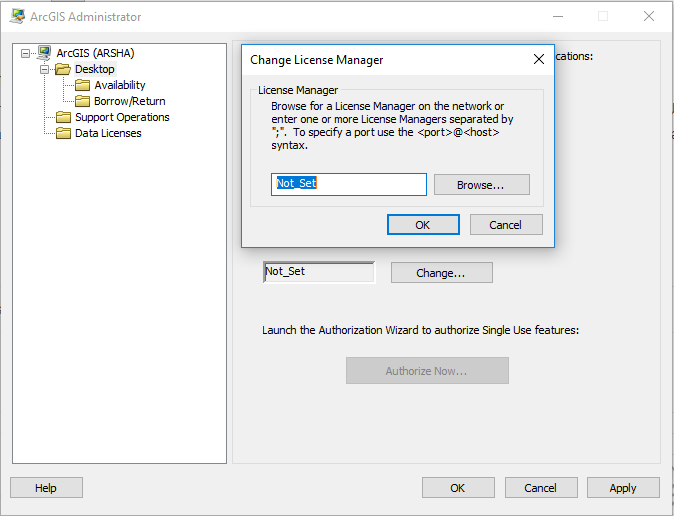Close the ArcGIS Administrator window
This screenshot has width=674, height=516.
649,16
